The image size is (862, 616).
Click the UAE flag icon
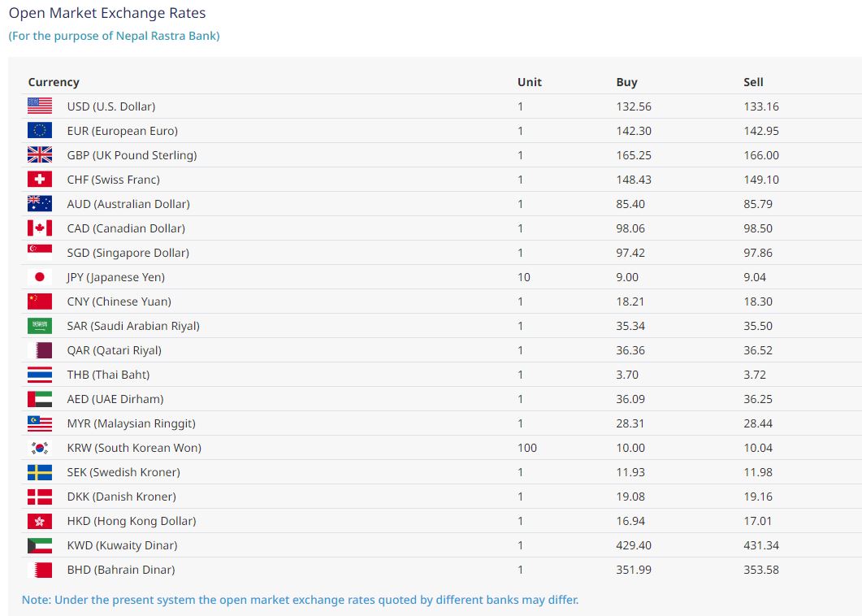pos(40,399)
